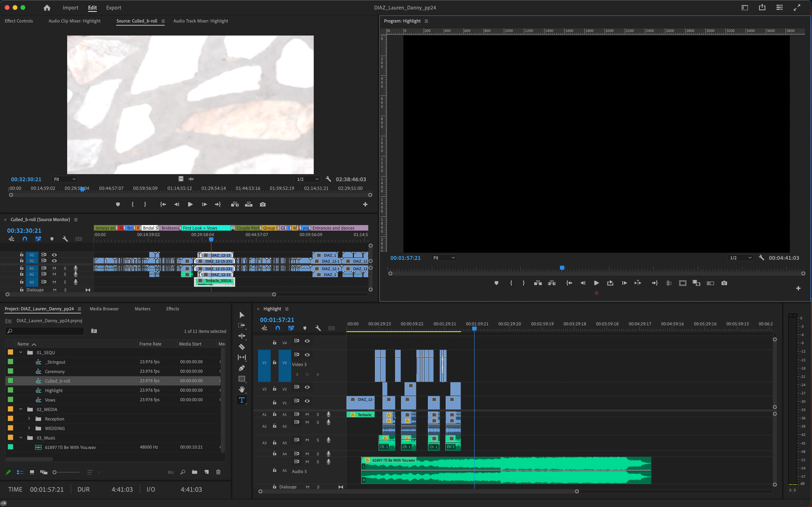Select the Razor tool
Viewport: 812px width, 507px height.
[x=242, y=347]
